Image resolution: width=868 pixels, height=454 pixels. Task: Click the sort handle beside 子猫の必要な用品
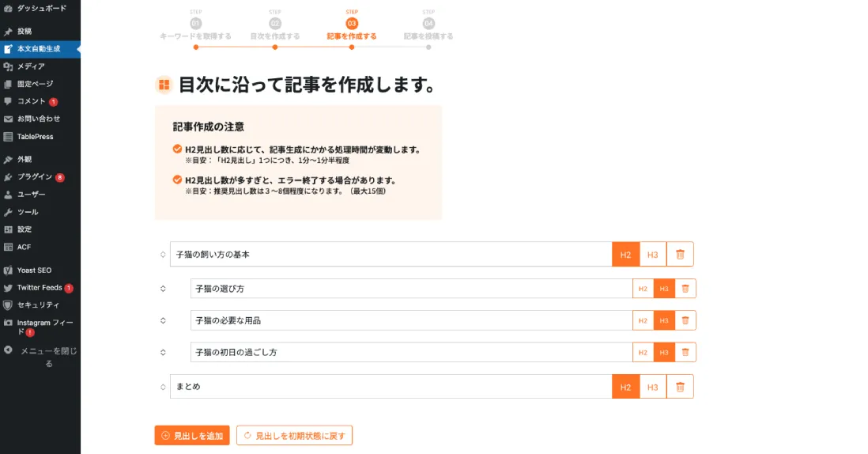pos(163,320)
